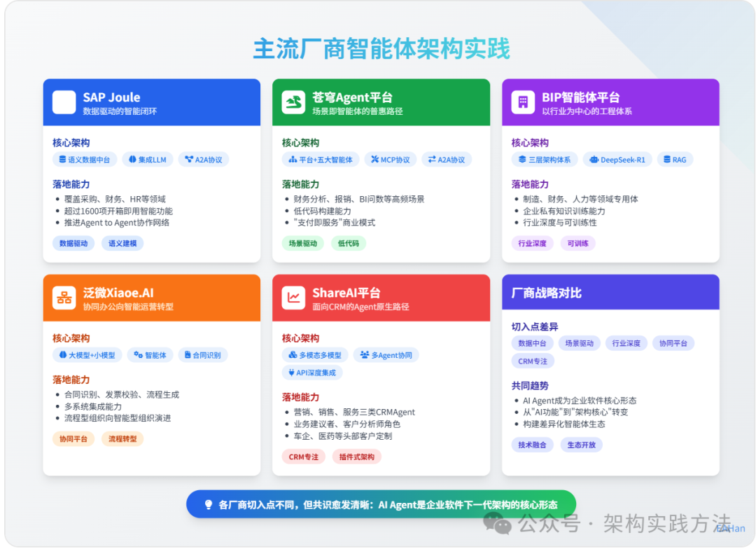Select the 可训练 tag
The width and height of the screenshot is (756, 554).
click(578, 243)
